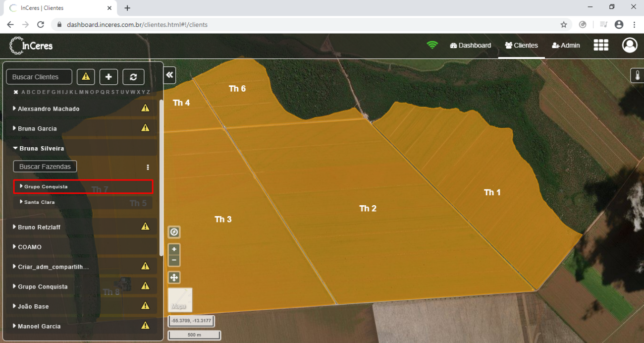Click warning icon for Manoel Garcia
Image resolution: width=644 pixels, height=343 pixels.
click(x=145, y=326)
